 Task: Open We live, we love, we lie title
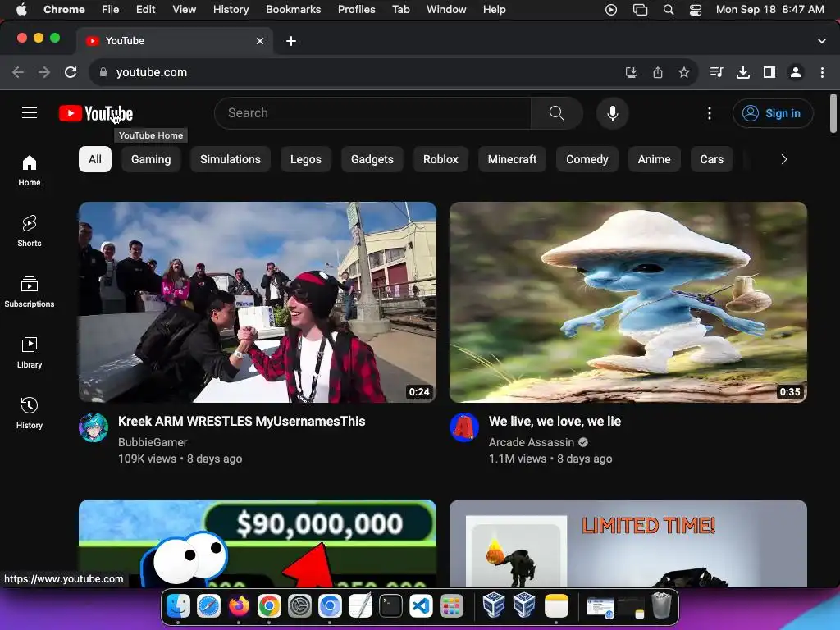pos(555,422)
